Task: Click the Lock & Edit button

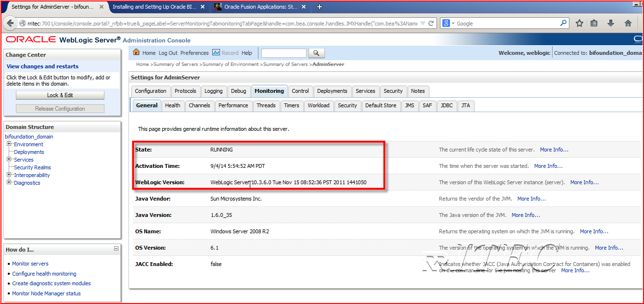Action: (x=60, y=95)
